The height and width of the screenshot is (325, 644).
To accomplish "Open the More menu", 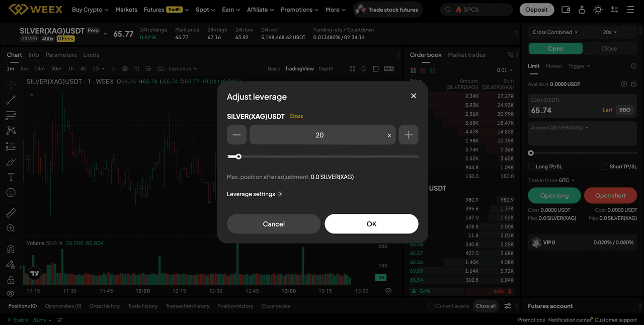I will (335, 10).
